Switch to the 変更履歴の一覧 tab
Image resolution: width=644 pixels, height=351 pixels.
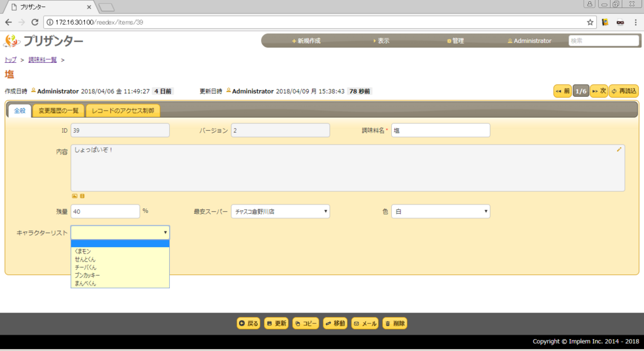click(x=58, y=111)
